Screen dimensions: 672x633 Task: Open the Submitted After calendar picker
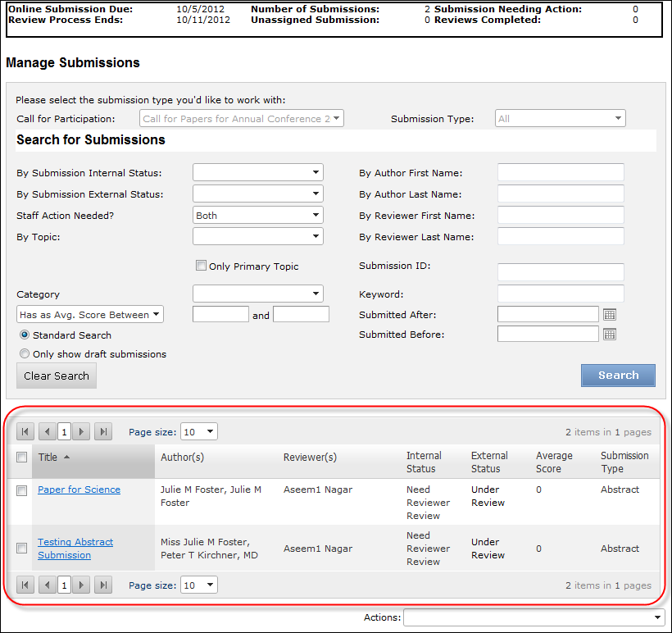[x=609, y=315]
